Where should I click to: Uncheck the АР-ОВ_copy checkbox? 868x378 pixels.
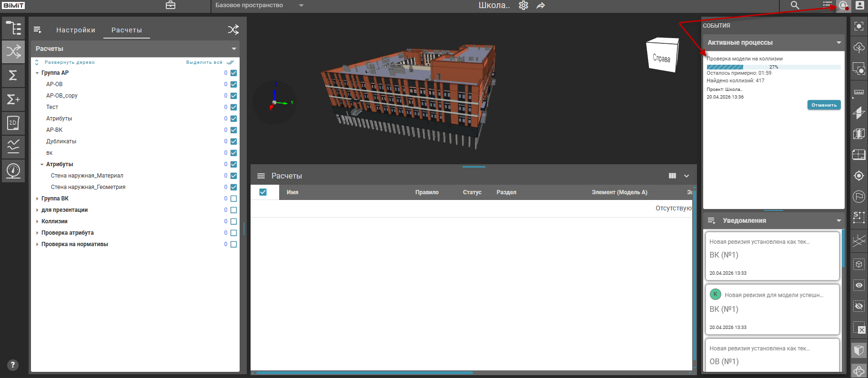(x=233, y=96)
